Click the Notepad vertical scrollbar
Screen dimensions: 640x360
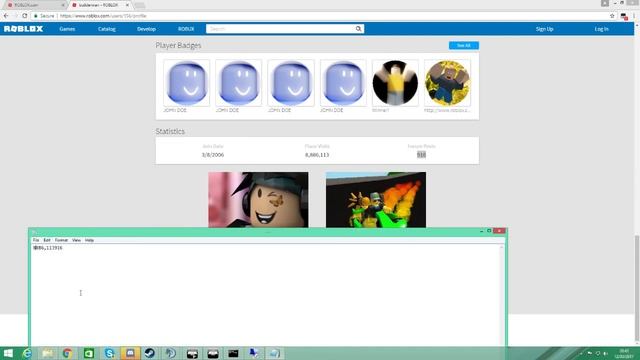click(502, 295)
